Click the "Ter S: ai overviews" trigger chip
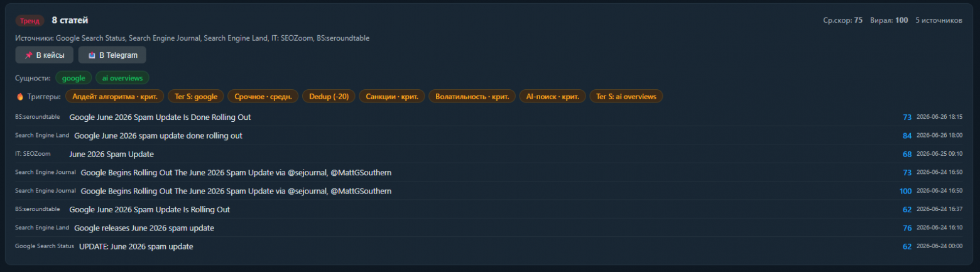980x272 pixels. (x=626, y=97)
